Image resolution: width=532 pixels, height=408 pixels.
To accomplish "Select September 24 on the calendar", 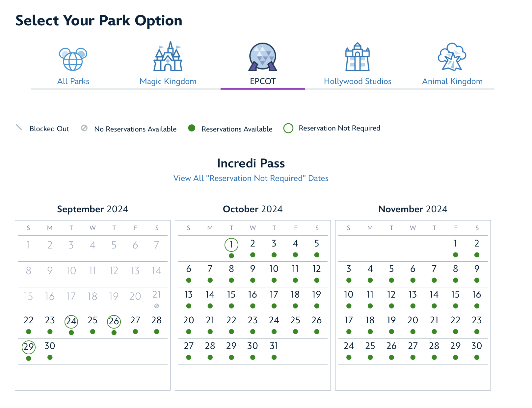I will pyautogui.click(x=71, y=321).
